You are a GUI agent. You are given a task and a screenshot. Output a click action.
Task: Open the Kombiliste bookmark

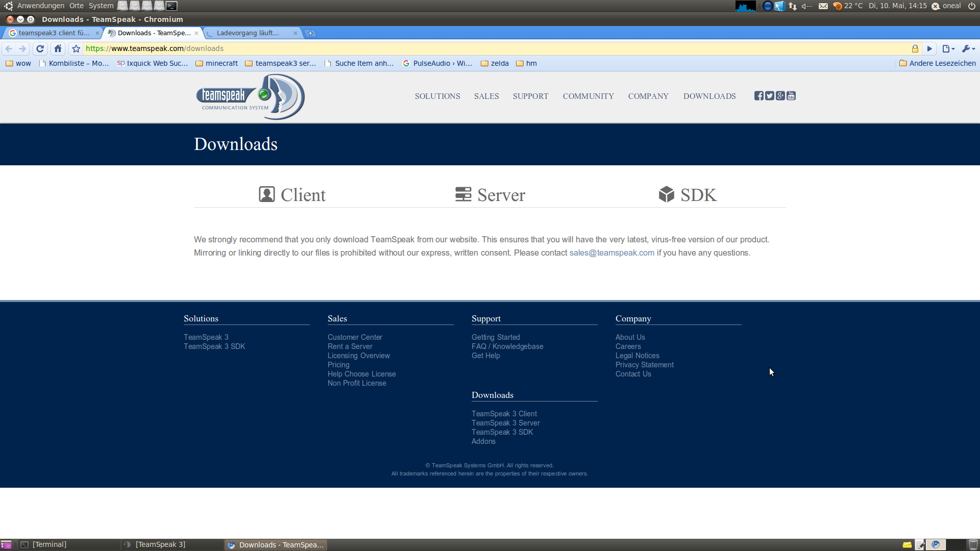74,63
